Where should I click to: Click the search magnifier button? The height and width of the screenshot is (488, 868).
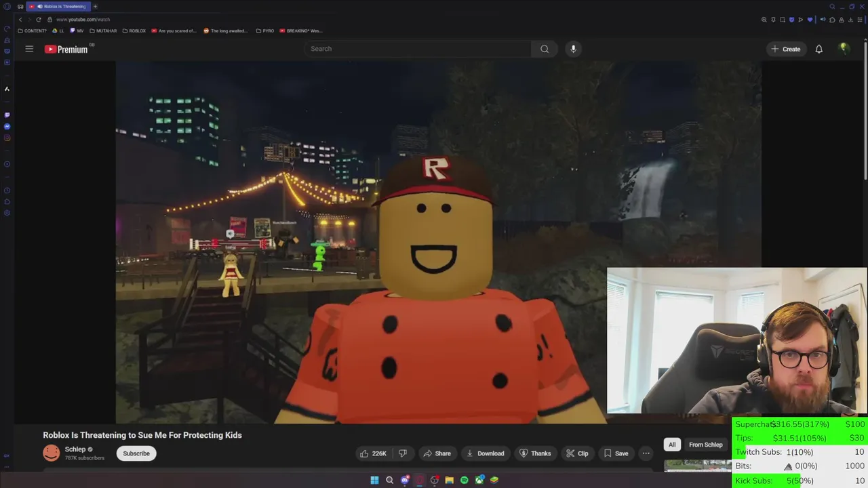click(x=545, y=49)
